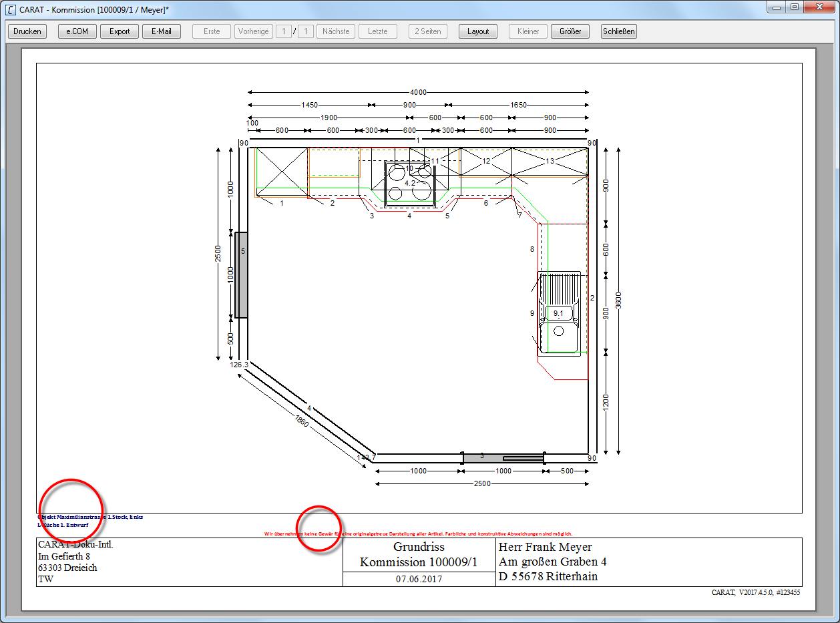Open the e.COM function
Screen dimensions: 840x623
click(x=77, y=31)
